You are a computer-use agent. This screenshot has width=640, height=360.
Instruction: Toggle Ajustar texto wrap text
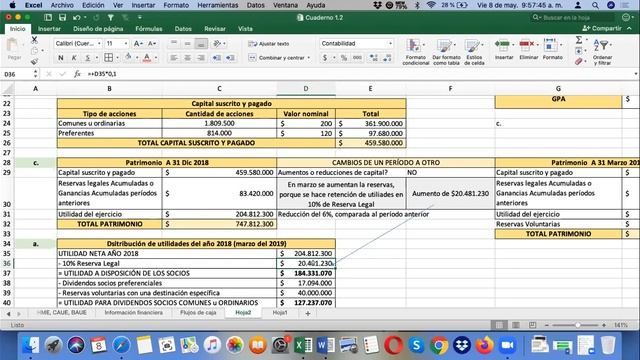point(269,44)
